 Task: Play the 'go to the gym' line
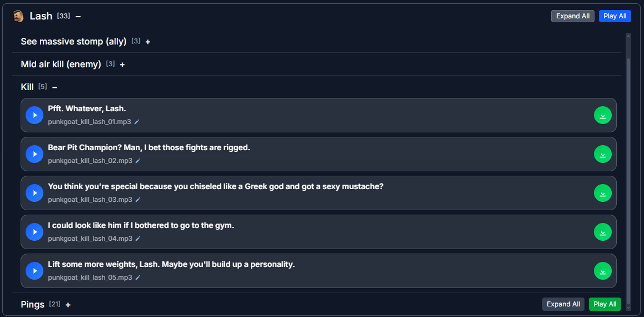(34, 232)
